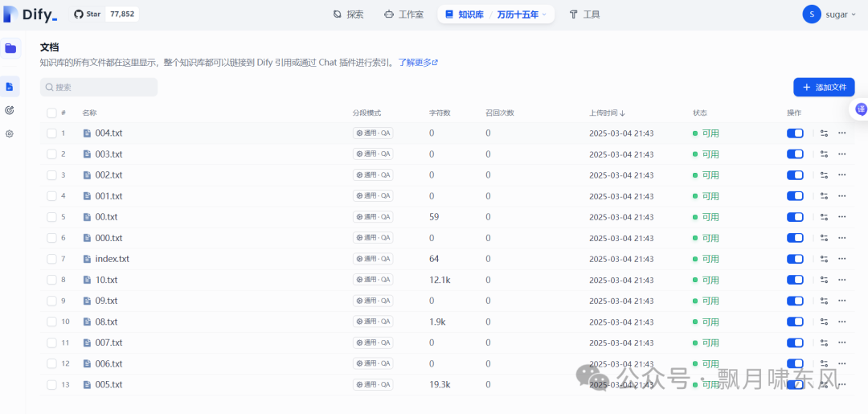Image resolution: width=868 pixels, height=414 pixels.
Task: Click the file icon beside 004.txt
Action: tap(86, 133)
